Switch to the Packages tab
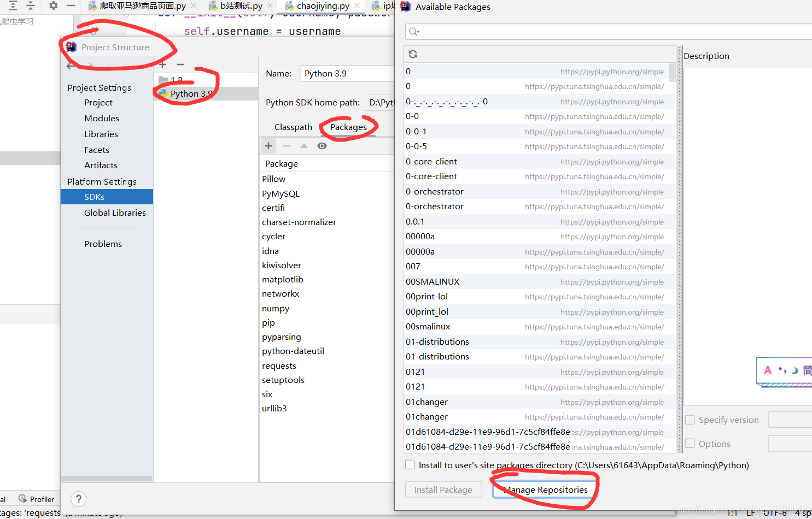The image size is (812, 519). click(x=348, y=127)
